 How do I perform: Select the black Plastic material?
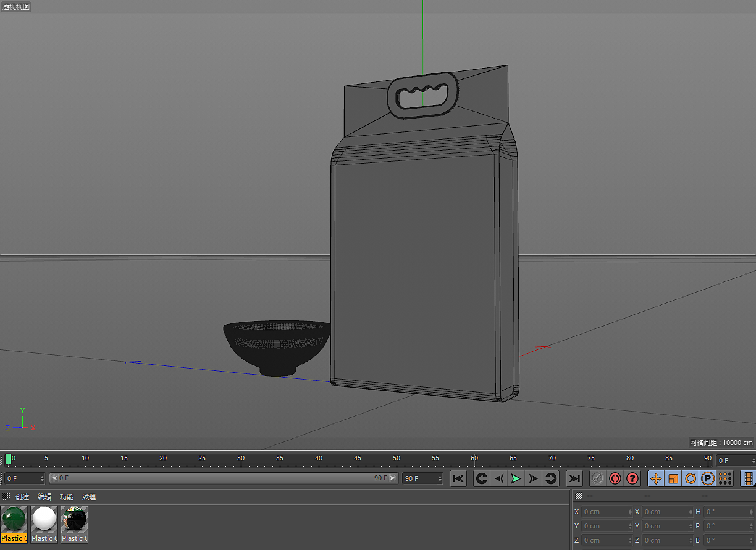tap(74, 524)
